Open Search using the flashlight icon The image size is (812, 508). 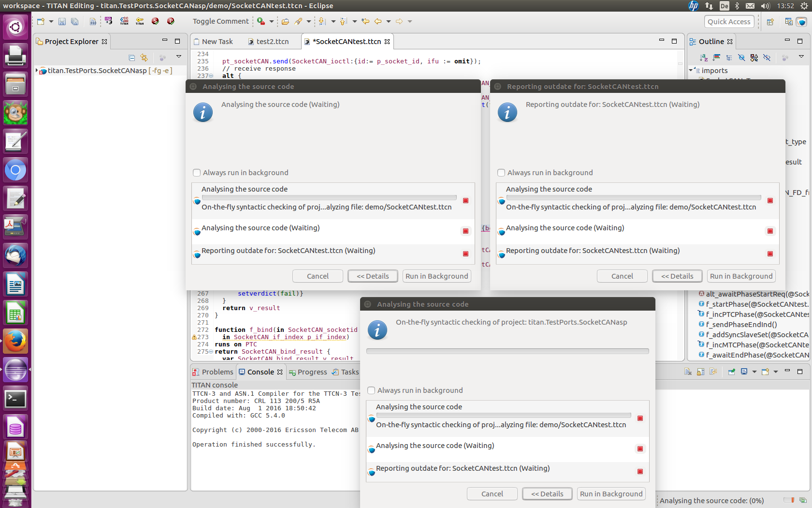click(x=298, y=21)
